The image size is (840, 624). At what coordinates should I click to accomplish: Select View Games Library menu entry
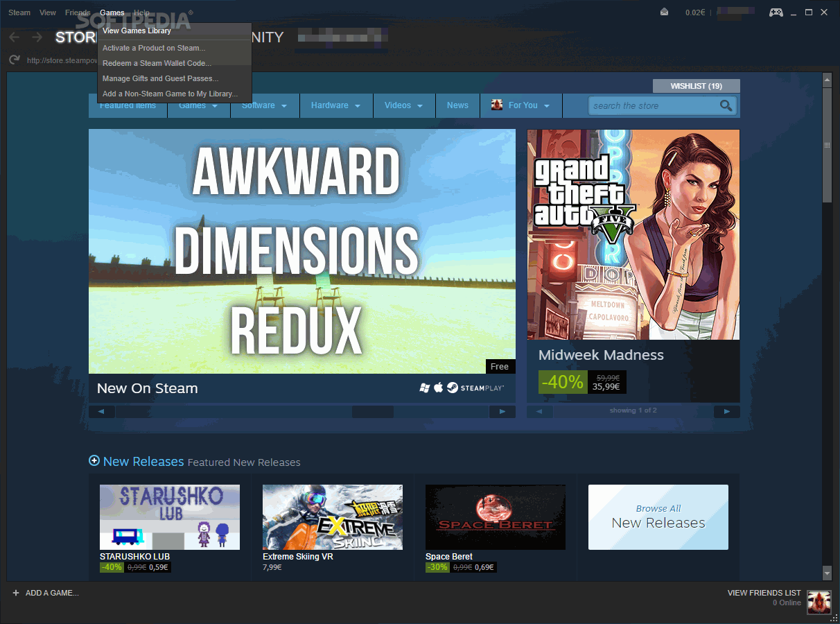(x=174, y=31)
